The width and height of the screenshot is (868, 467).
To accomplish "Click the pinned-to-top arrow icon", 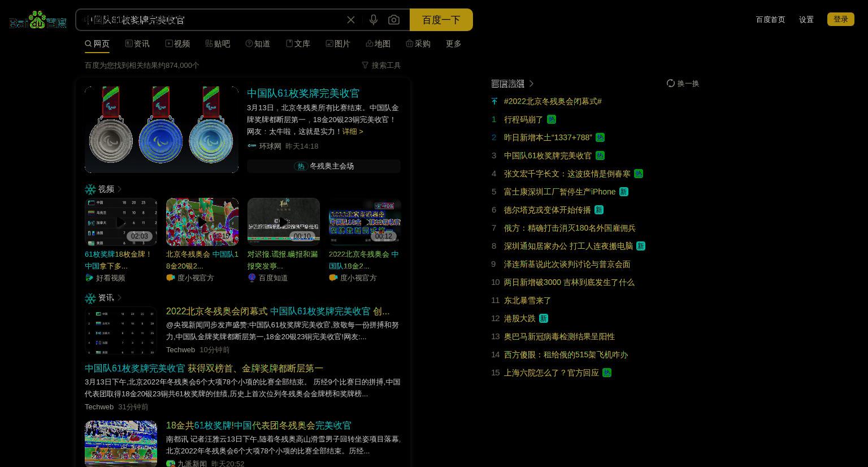I will coord(494,101).
